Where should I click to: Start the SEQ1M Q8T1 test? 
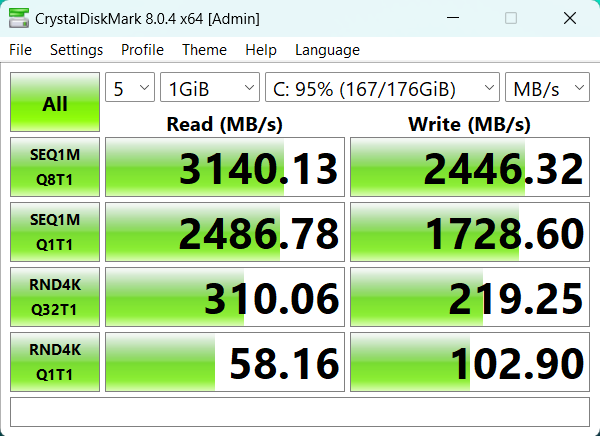[x=55, y=167]
